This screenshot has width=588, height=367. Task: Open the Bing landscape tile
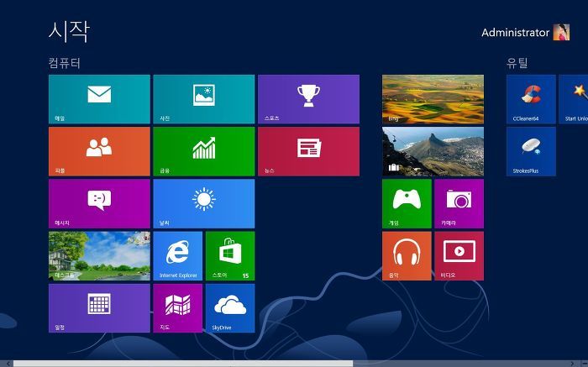point(433,99)
